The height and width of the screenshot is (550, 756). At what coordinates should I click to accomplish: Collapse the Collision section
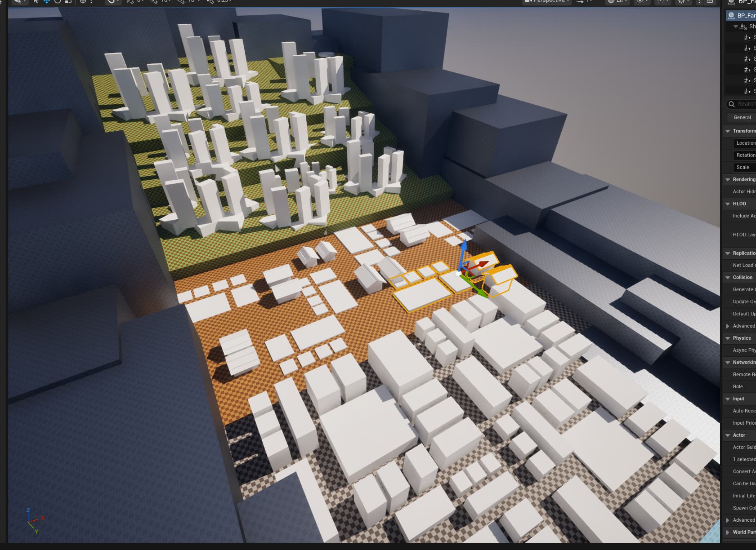pyautogui.click(x=728, y=277)
